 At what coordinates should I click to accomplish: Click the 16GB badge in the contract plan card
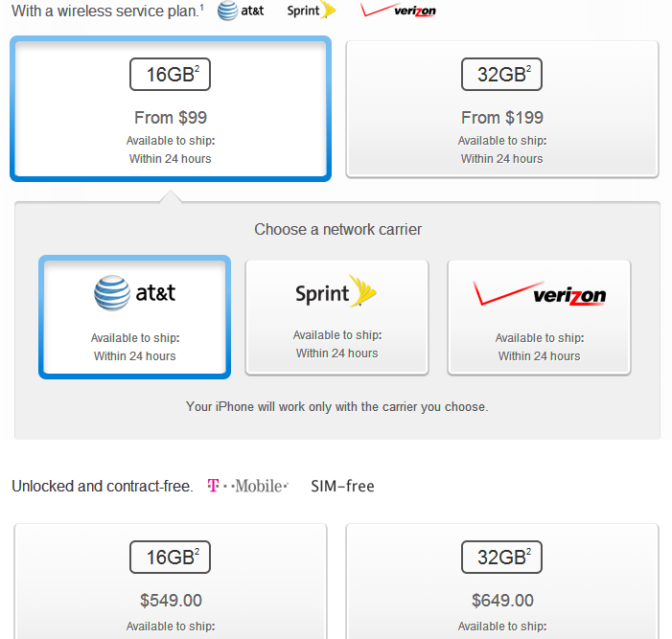click(170, 74)
